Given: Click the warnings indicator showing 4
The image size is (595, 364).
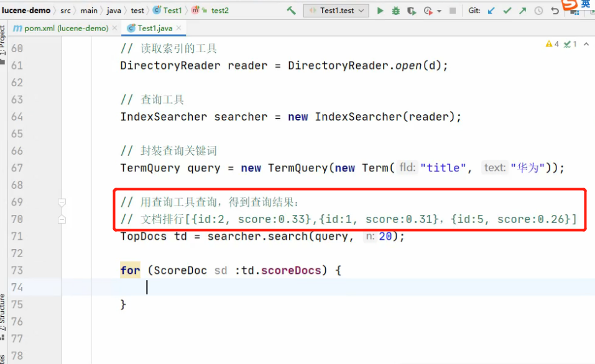Looking at the screenshot, I should tap(552, 44).
